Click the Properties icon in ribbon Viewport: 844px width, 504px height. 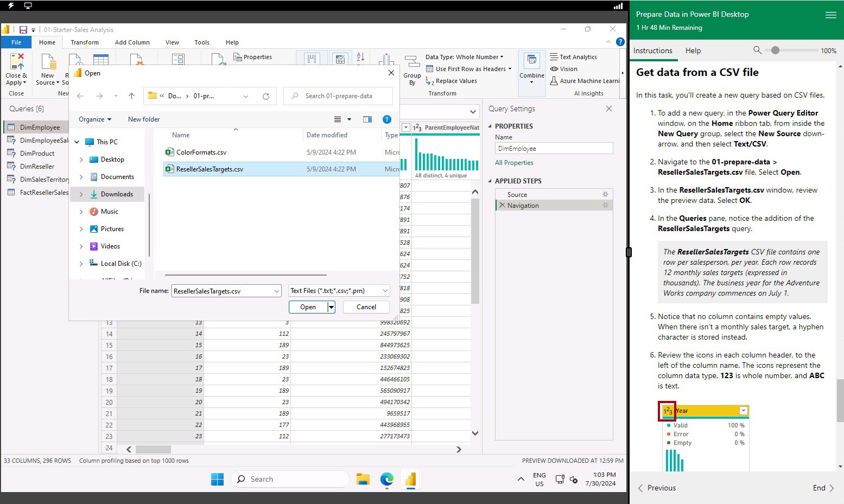(x=237, y=57)
